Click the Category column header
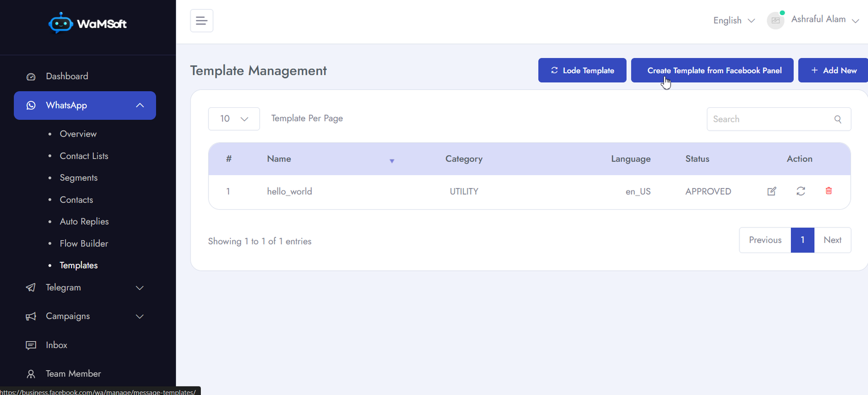The image size is (868, 395). tap(464, 159)
